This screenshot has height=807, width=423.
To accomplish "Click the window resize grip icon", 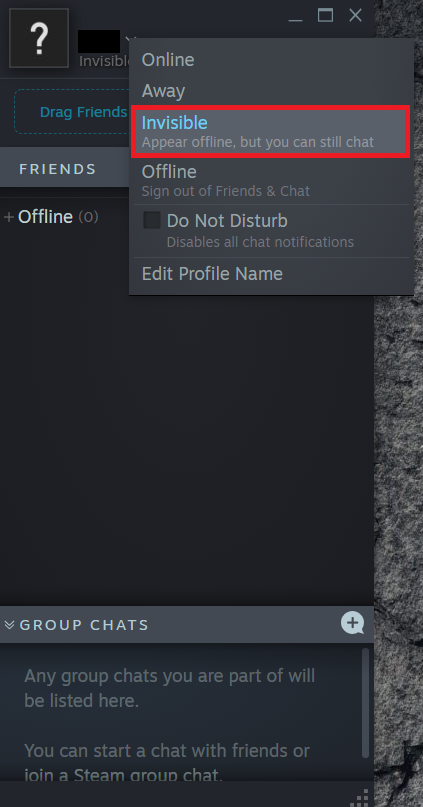I will [x=360, y=798].
